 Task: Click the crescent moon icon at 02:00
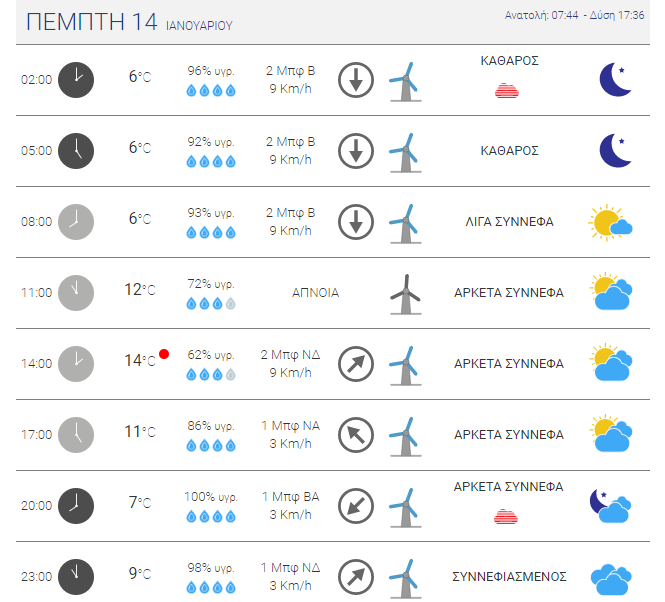[x=616, y=80]
